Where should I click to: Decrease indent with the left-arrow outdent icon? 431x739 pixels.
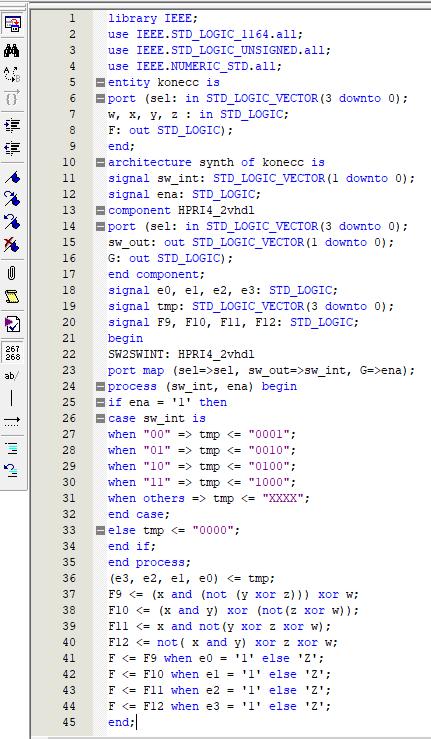tap(12, 148)
